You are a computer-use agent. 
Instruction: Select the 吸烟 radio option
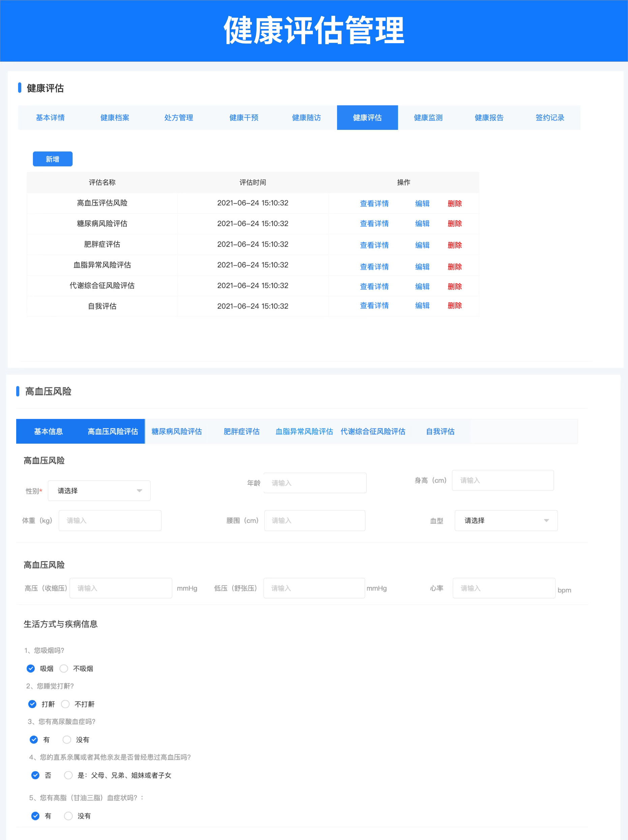(31, 668)
